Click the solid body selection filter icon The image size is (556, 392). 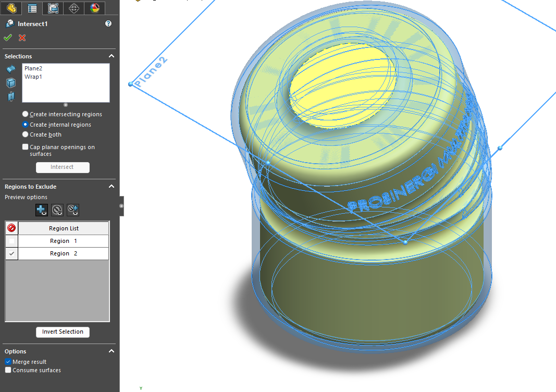(11, 83)
